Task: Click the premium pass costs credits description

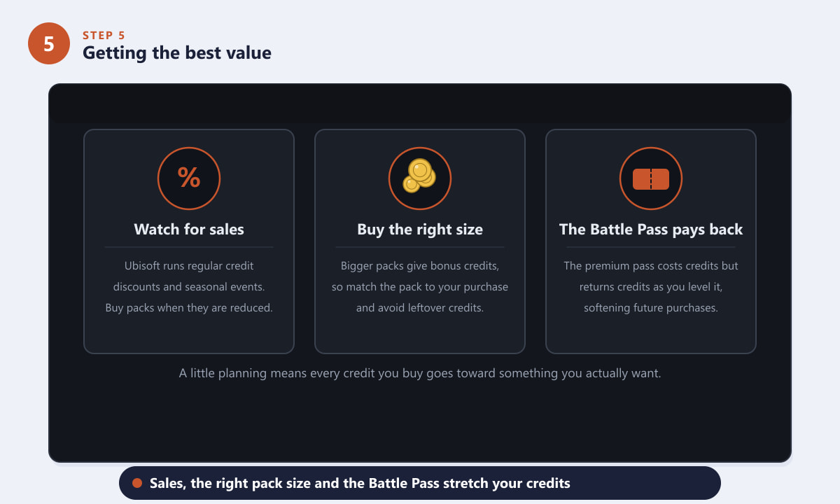Action: [x=651, y=287]
